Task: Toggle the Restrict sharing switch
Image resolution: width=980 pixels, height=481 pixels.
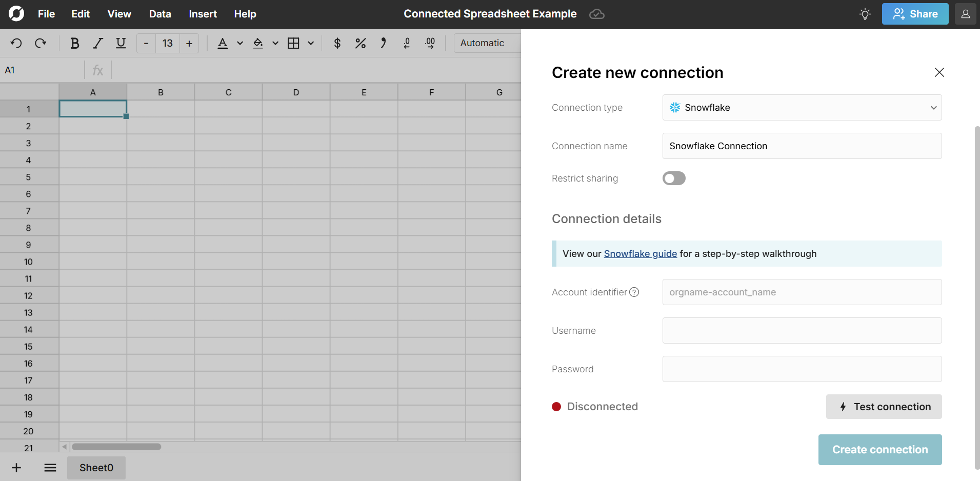Action: 673,178
